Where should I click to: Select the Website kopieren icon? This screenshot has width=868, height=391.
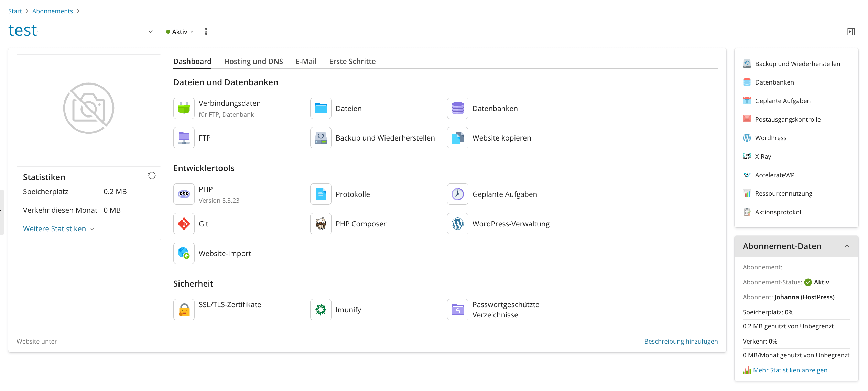457,138
